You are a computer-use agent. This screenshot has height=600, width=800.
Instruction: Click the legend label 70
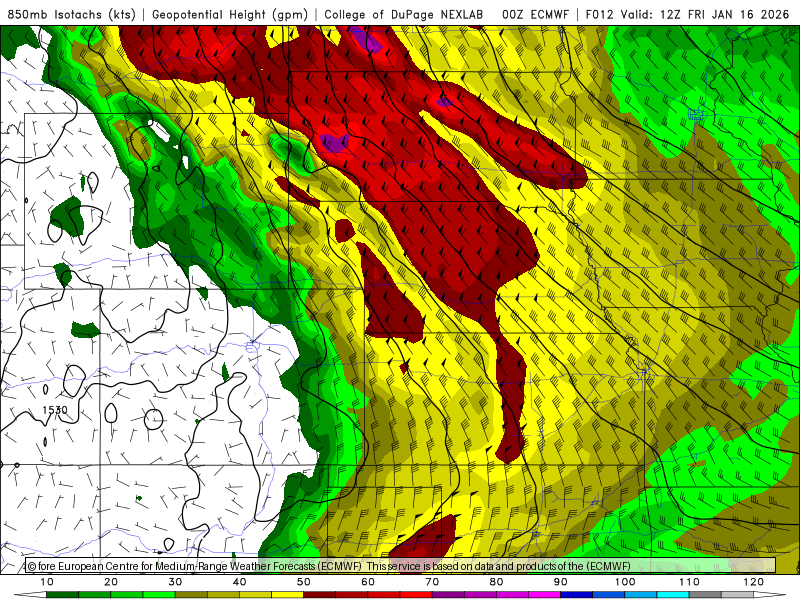pos(432,582)
